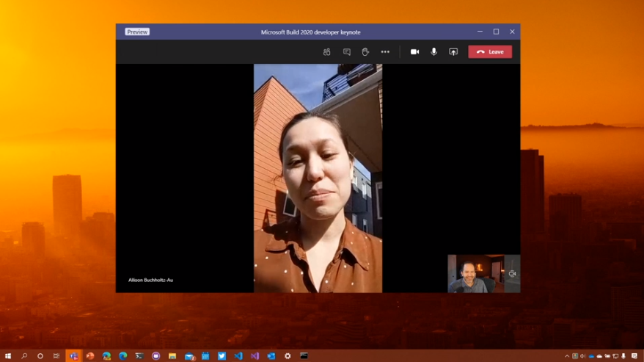
Task: Launch Visual Studio from the taskbar
Action: coord(255,356)
